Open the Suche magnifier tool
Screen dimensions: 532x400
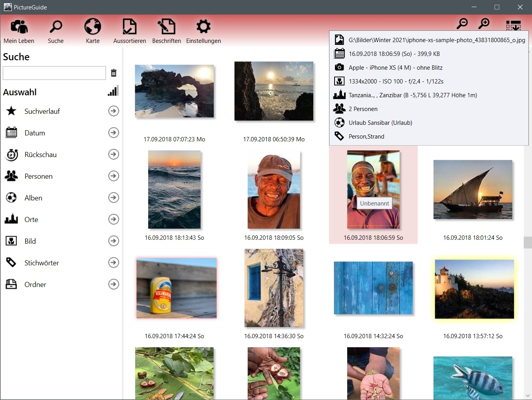(56, 31)
